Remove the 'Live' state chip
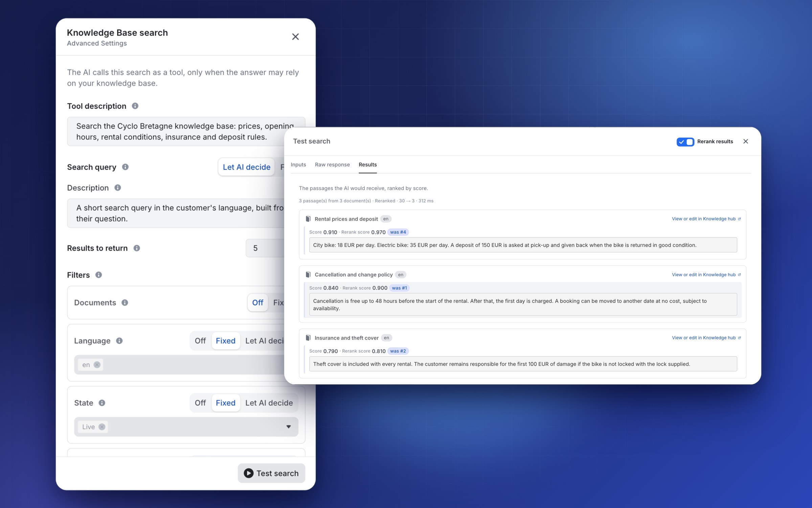812x508 pixels. [x=102, y=427]
